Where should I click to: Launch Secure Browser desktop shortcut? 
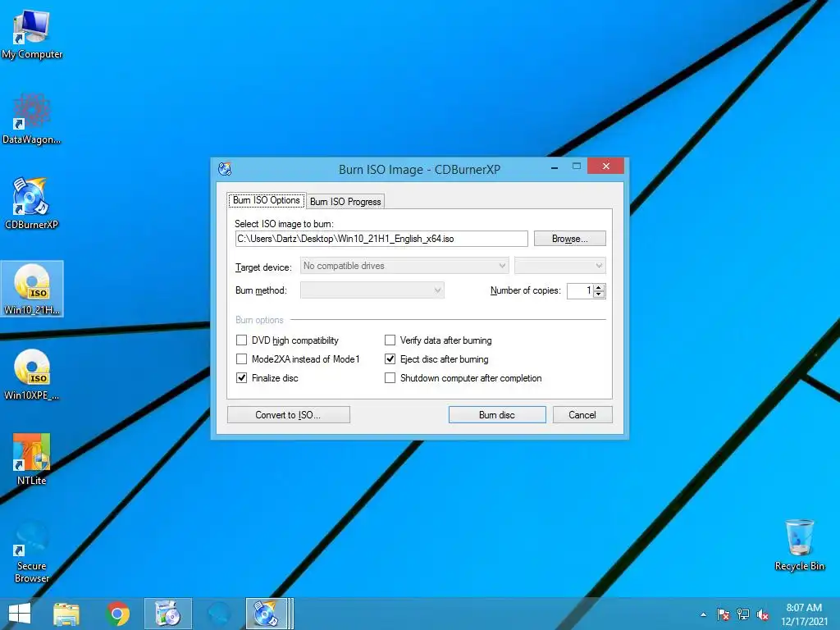click(32, 552)
